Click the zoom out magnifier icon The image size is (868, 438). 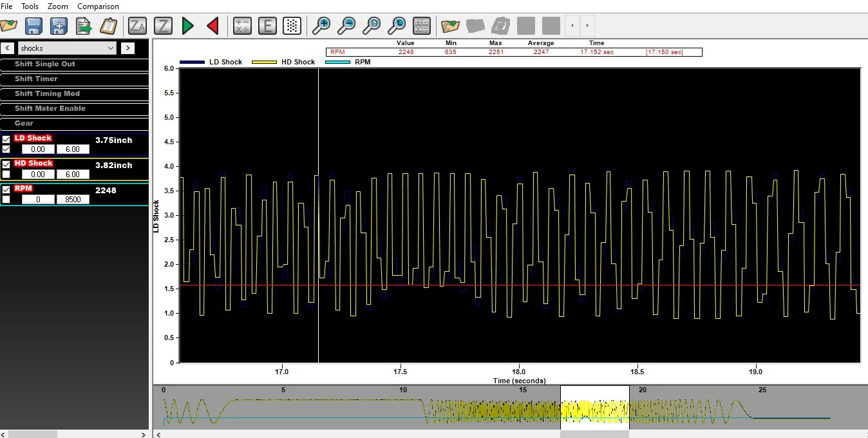click(x=346, y=26)
